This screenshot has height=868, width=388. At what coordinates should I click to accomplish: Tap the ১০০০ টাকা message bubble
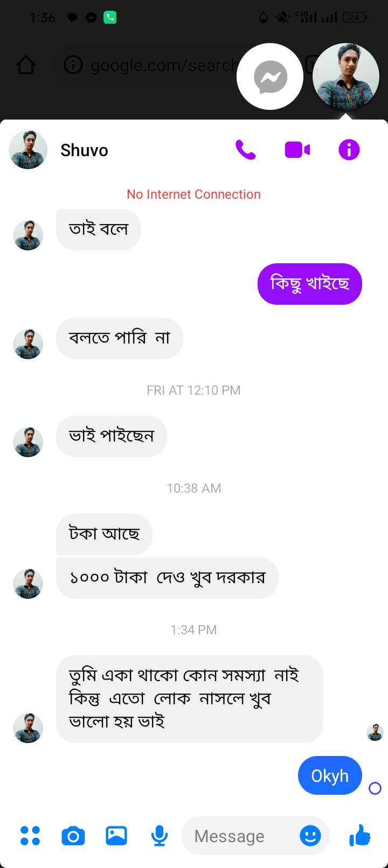pos(167,578)
